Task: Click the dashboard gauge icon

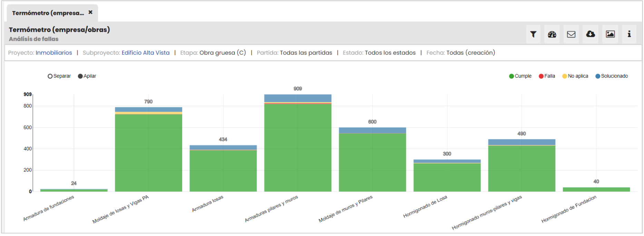Action: point(552,34)
